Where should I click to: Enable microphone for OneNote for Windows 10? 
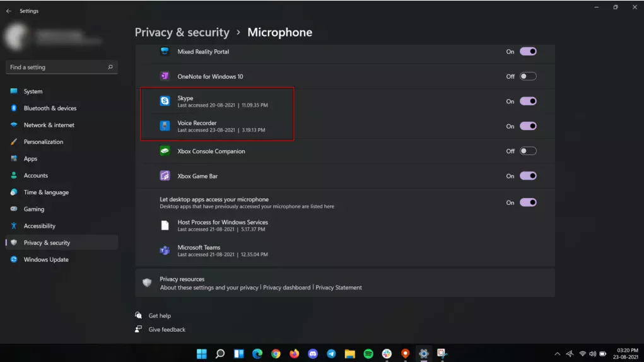coord(528,76)
